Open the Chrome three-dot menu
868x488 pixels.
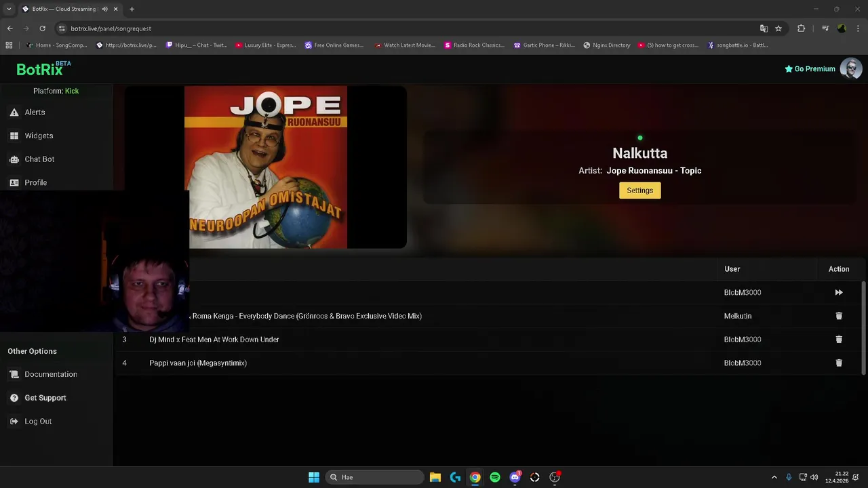point(859,28)
